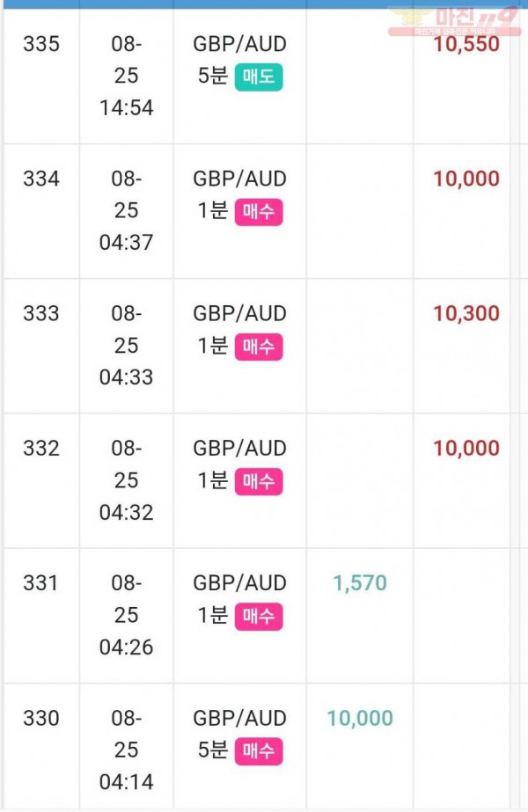Click the 08-25 04:37 timestamp cell
528x812 pixels.
[127, 211]
